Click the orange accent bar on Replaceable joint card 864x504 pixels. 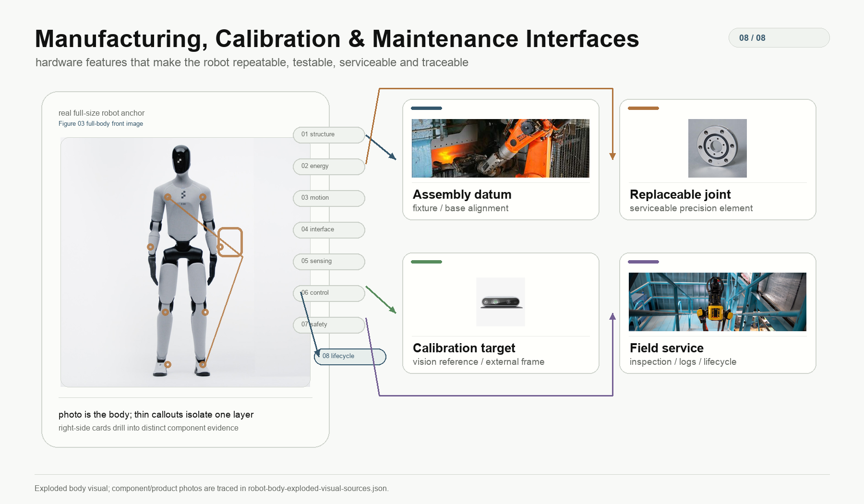point(643,108)
